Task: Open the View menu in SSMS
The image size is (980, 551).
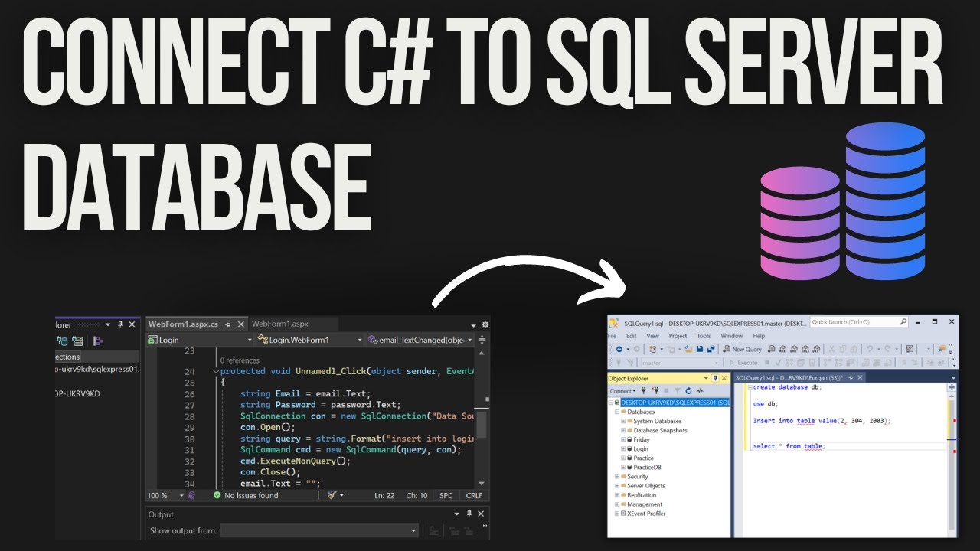Action: [x=652, y=336]
